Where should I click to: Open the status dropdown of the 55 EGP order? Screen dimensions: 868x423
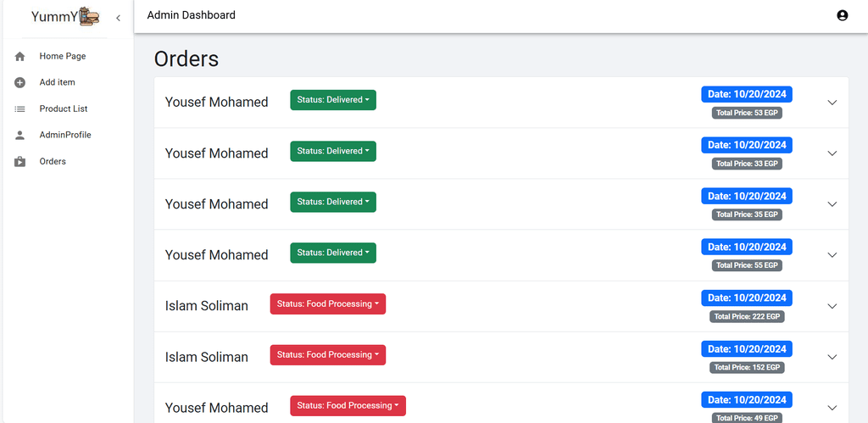[x=333, y=253]
